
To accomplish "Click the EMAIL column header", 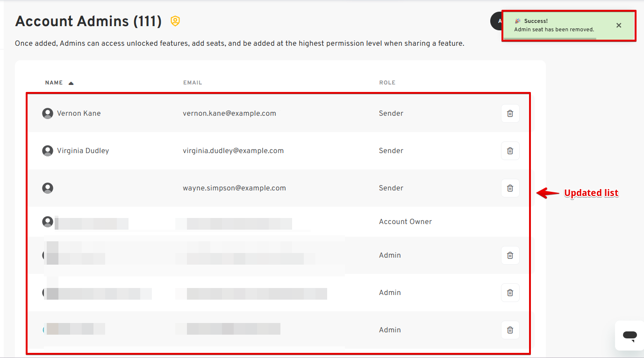I will coord(193,83).
